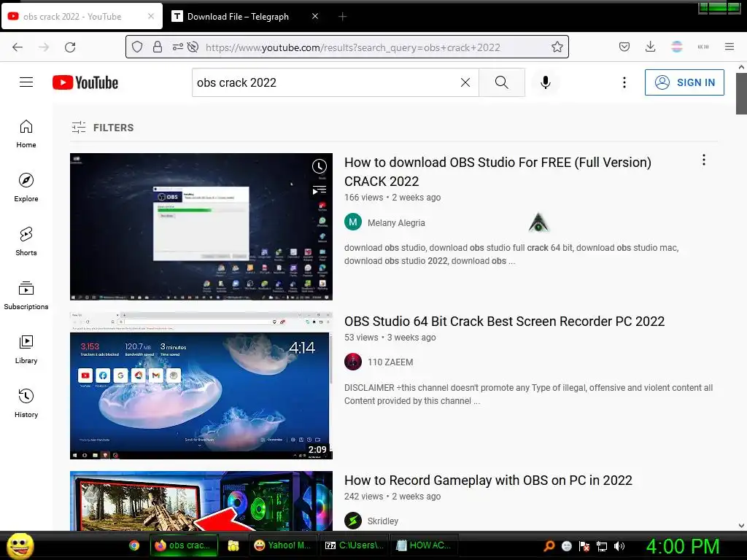Image resolution: width=747 pixels, height=560 pixels.
Task: Open YouTube settings three-dot menu
Action: tap(624, 82)
